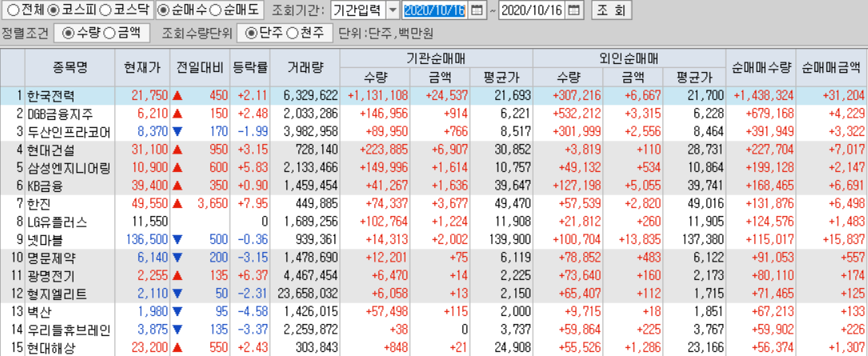Select the 넷마블 stock row

coord(434,240)
